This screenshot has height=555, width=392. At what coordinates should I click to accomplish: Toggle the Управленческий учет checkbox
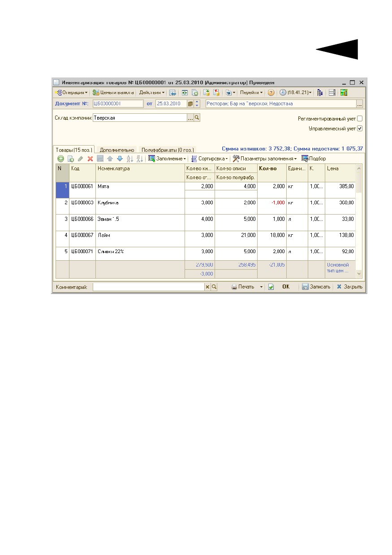point(359,129)
